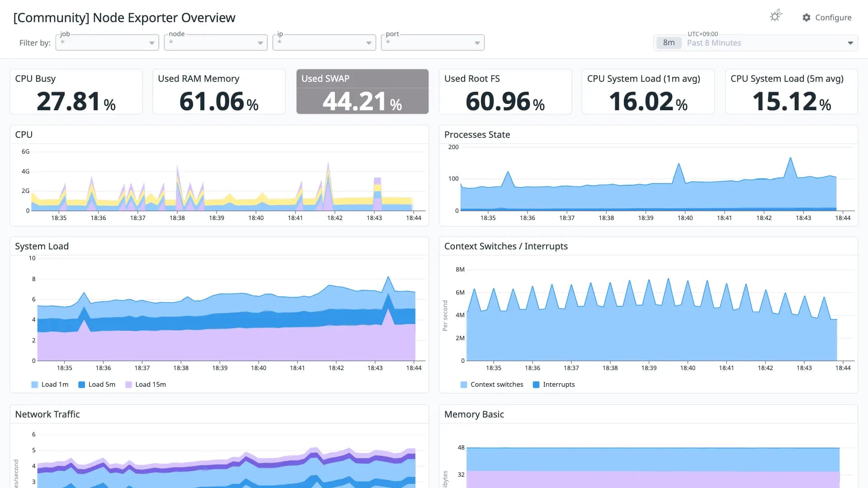Click the Context Switches / Interrupts title
Image resolution: width=868 pixels, height=488 pixels.
506,246
